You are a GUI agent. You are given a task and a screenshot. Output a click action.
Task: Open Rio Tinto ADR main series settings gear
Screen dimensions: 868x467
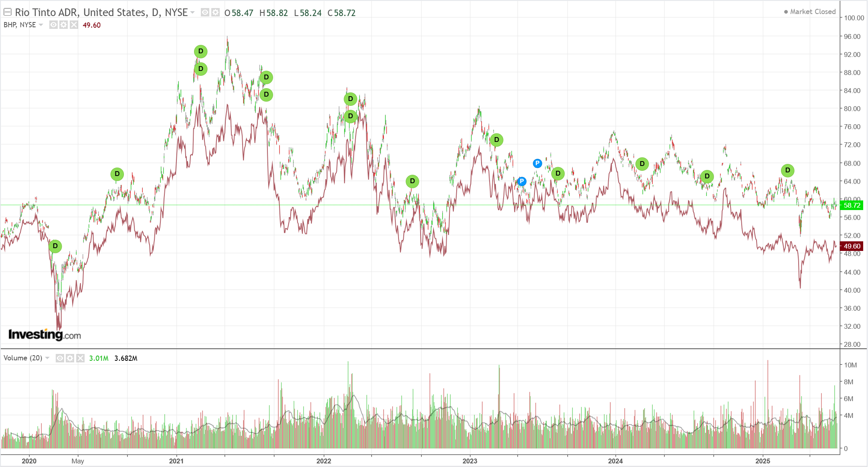click(x=215, y=12)
